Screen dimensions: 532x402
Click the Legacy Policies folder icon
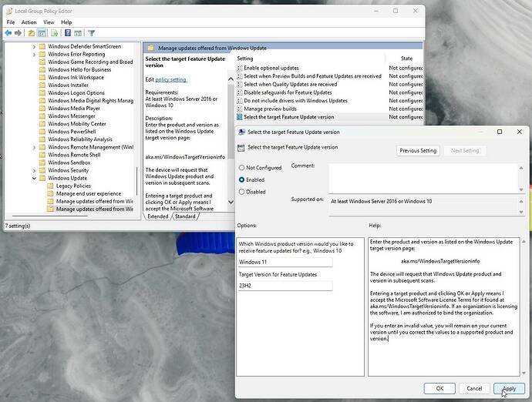(x=50, y=186)
